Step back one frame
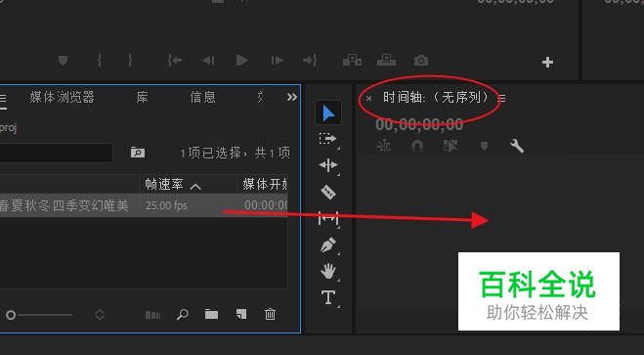This screenshot has width=644, height=355. pyautogui.click(x=208, y=61)
